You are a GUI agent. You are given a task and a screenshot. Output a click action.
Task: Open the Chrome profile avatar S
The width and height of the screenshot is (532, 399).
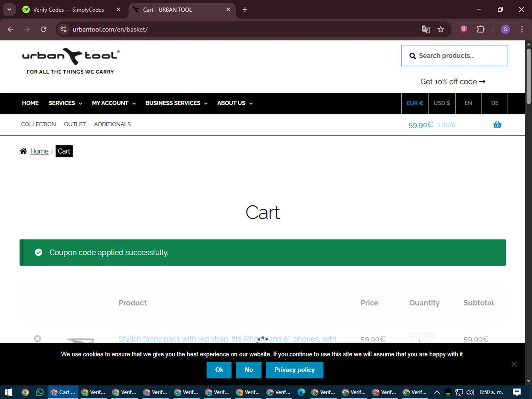click(505, 29)
